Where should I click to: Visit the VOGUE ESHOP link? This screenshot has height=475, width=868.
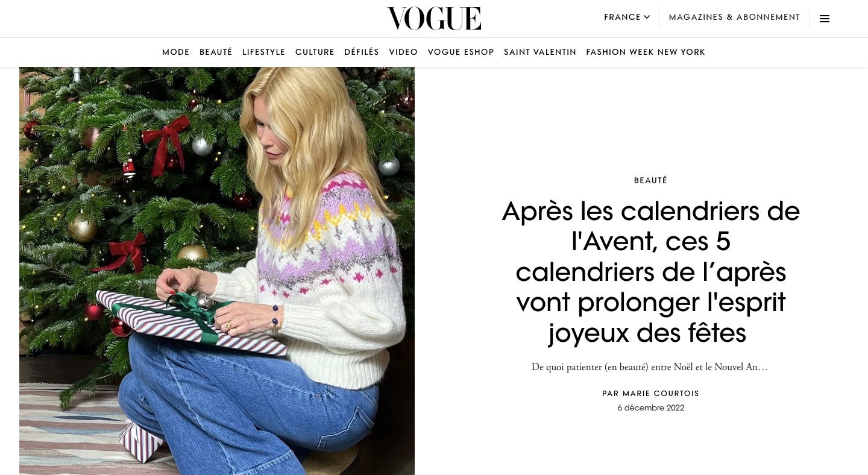[x=461, y=52]
